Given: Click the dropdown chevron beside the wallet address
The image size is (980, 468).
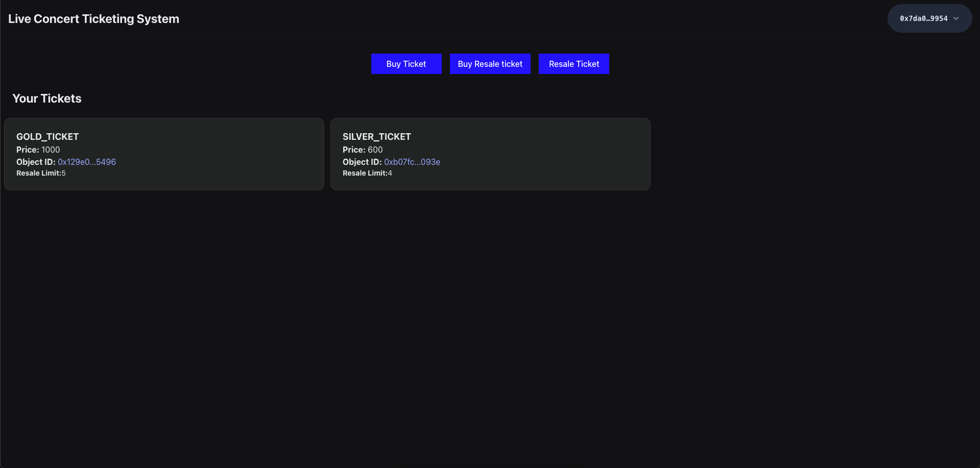Looking at the screenshot, I should click(x=956, y=18).
